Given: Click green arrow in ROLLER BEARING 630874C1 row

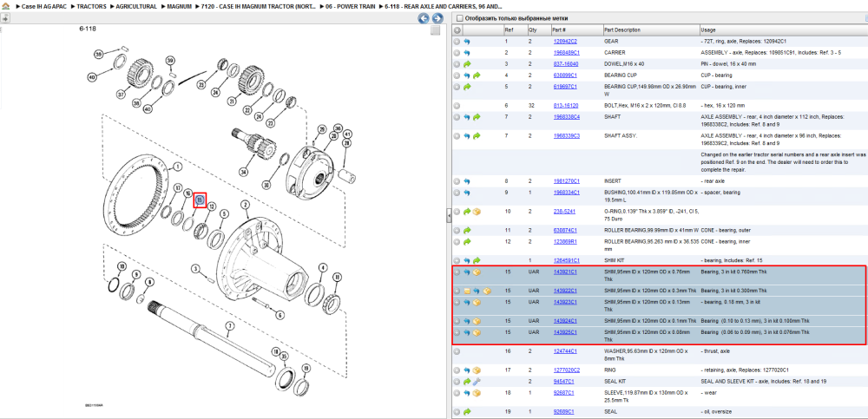Looking at the screenshot, I should pos(467,230).
